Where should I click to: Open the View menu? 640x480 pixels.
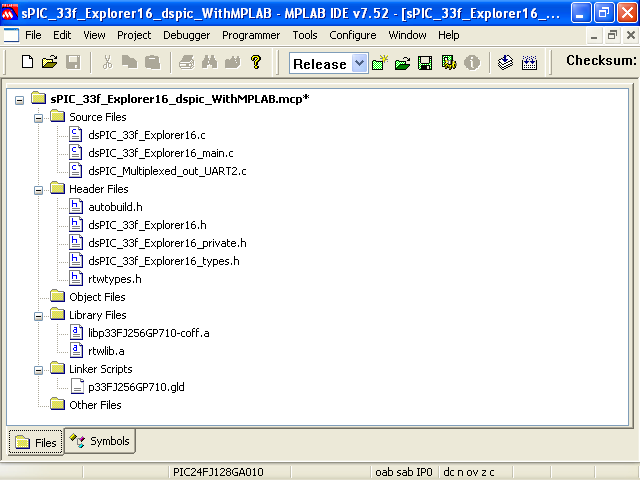[x=94, y=36]
